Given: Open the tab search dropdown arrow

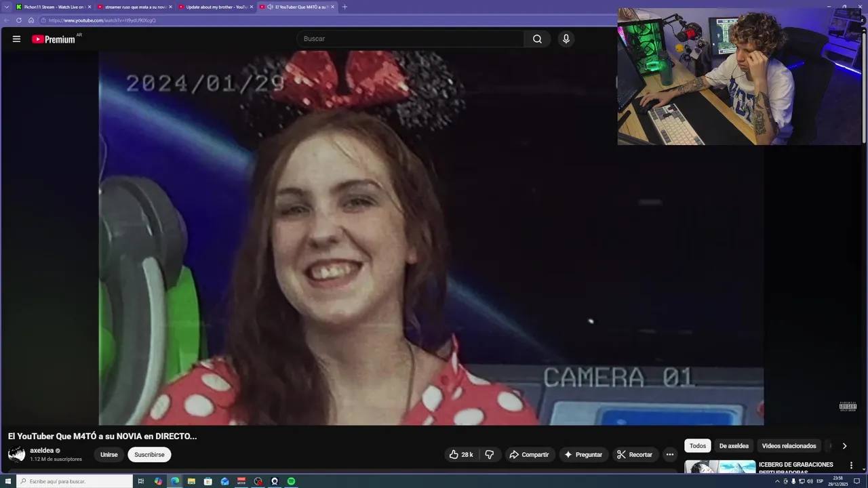Looking at the screenshot, I should click(7, 7).
